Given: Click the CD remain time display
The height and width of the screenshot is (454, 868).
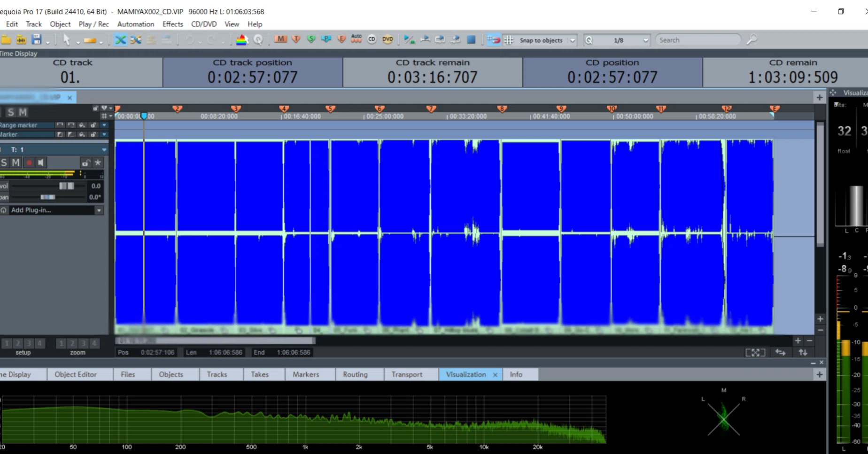Looking at the screenshot, I should tap(785, 72).
